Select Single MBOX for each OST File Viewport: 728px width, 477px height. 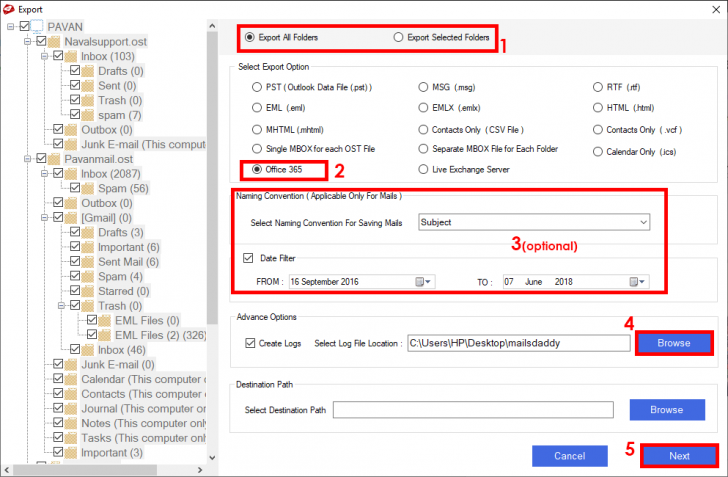257,149
